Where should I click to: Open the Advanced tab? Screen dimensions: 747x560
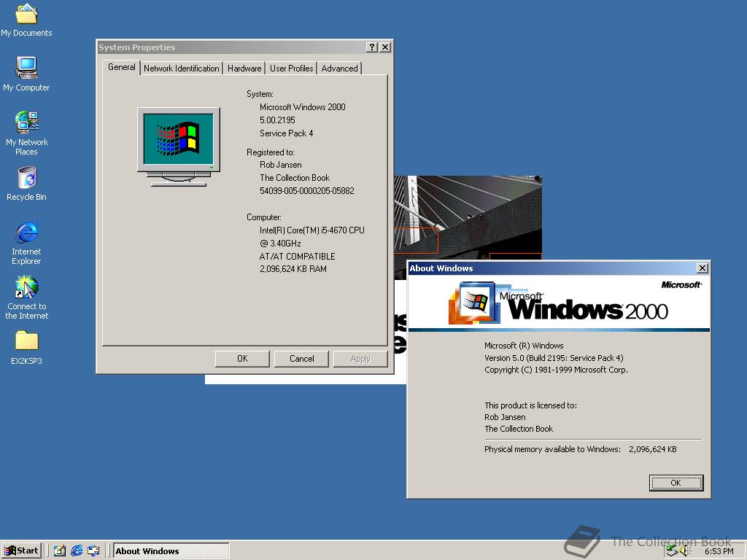[340, 69]
